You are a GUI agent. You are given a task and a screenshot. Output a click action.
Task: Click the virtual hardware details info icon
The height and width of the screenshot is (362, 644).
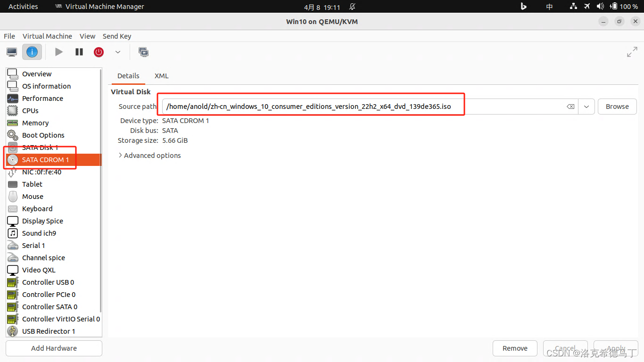(x=32, y=52)
